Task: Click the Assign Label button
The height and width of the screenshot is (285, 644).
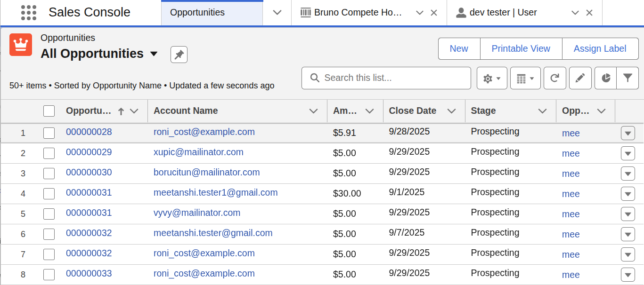Action: [600, 49]
